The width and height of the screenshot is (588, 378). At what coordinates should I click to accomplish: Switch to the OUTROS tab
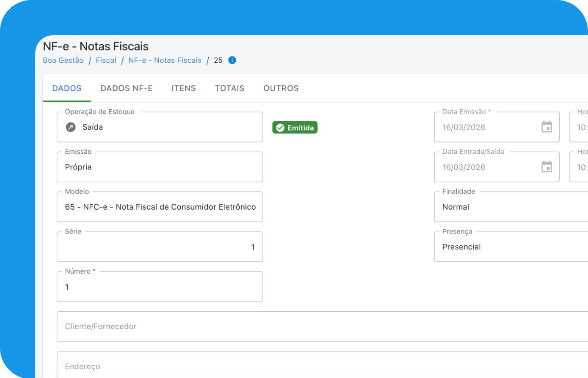281,88
